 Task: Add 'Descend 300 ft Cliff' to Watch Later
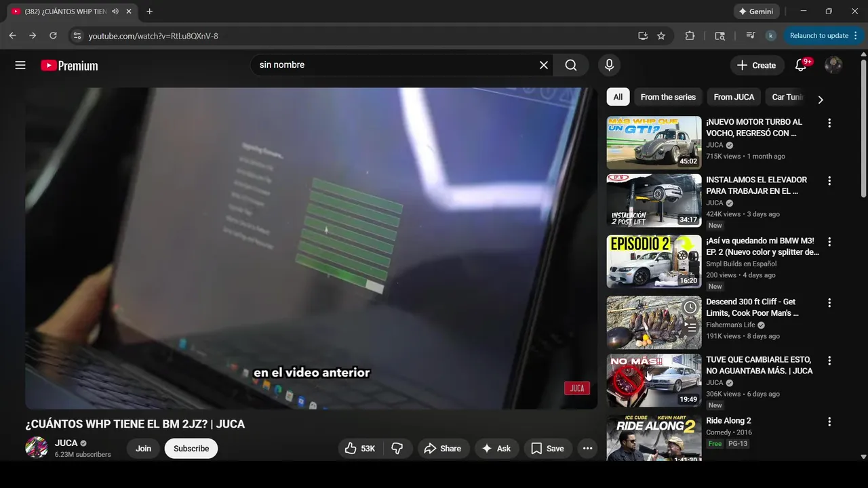690,308
